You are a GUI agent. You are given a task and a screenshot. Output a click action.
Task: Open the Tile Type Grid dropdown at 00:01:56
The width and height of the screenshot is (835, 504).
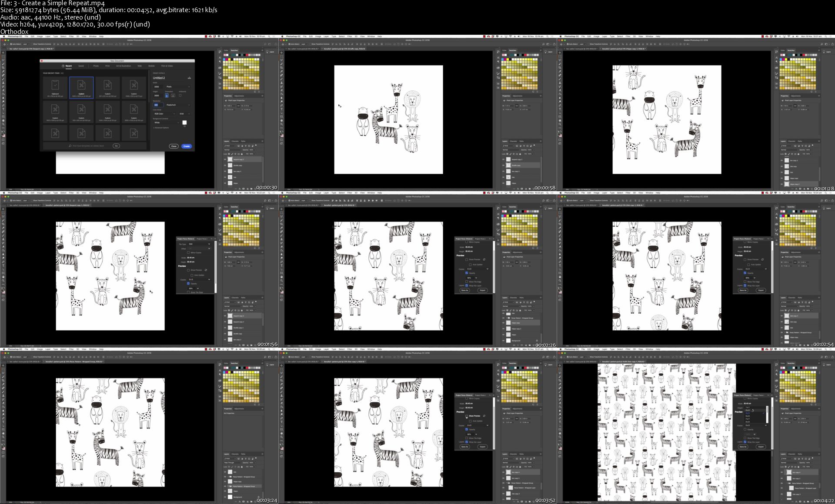200,244
